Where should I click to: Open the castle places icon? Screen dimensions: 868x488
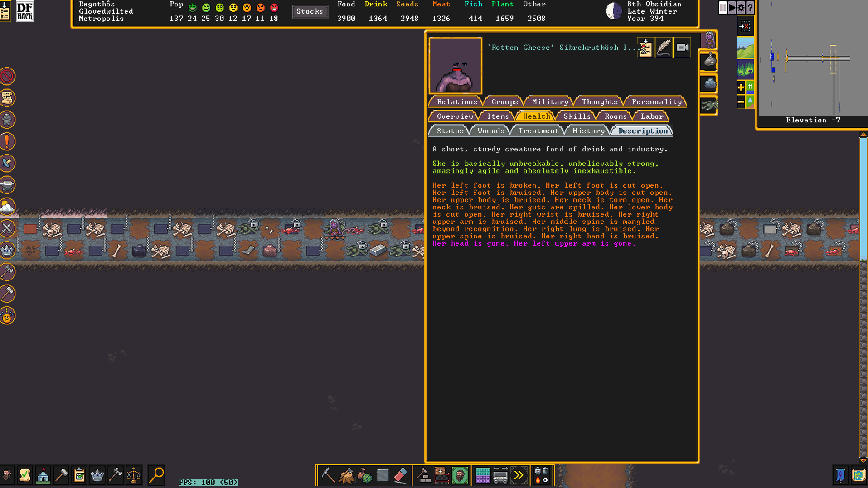coord(43,475)
